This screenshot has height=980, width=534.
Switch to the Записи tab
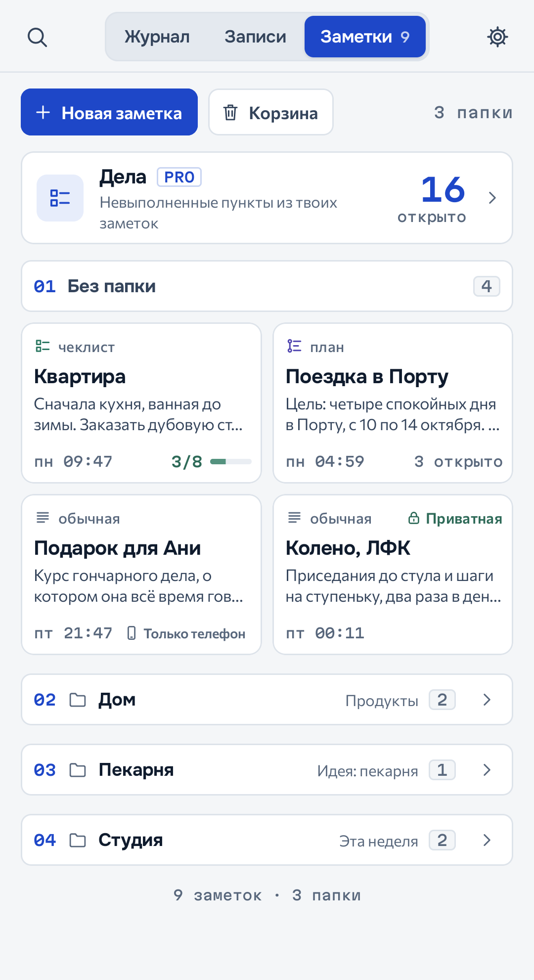click(x=255, y=37)
